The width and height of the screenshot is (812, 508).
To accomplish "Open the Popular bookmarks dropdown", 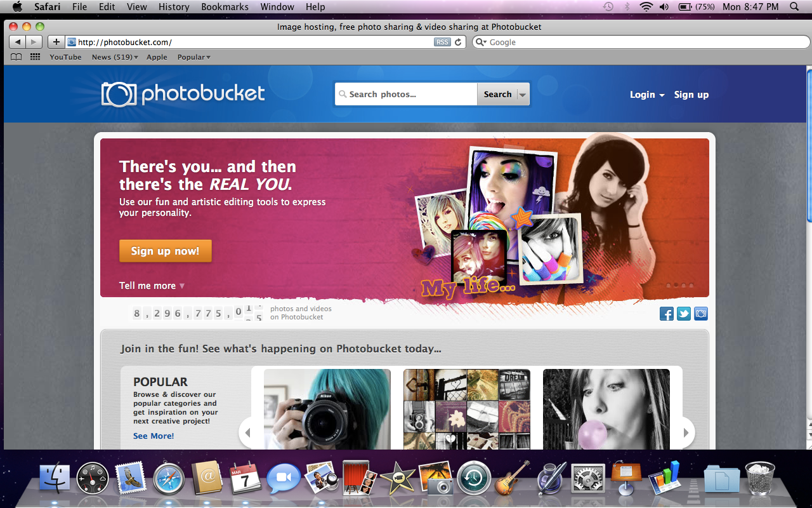I will [194, 57].
